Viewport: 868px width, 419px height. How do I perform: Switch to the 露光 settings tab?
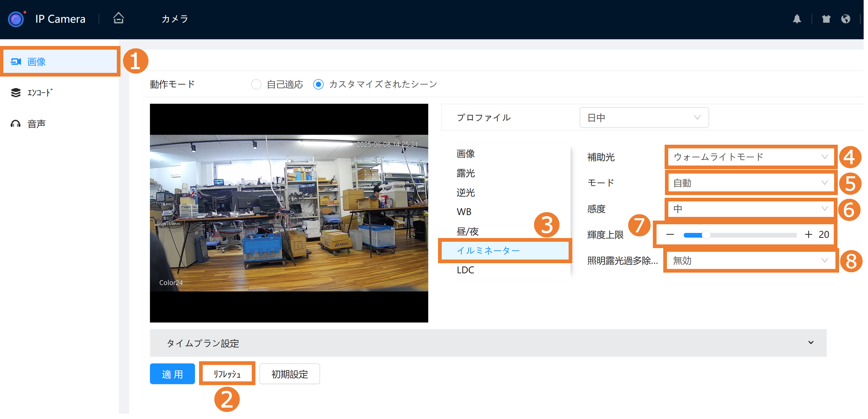tap(466, 173)
